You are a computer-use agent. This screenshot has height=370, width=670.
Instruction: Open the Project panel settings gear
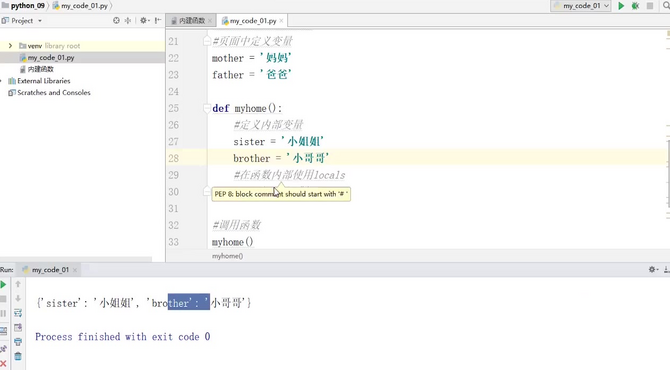(144, 21)
